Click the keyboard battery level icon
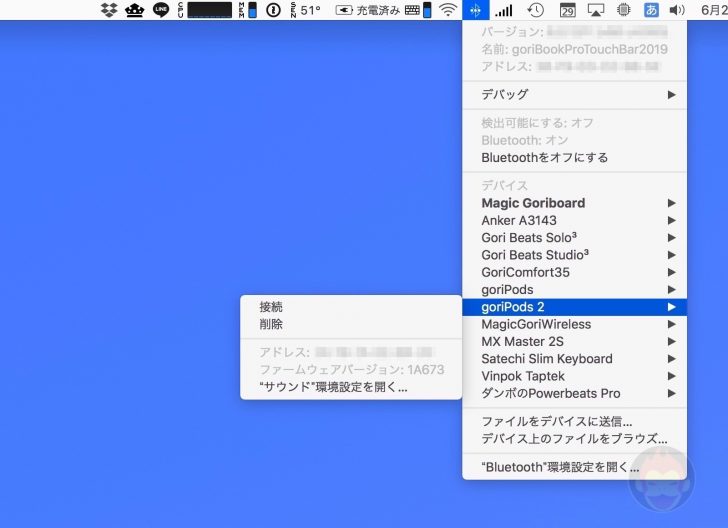The image size is (728, 528). click(x=418, y=10)
